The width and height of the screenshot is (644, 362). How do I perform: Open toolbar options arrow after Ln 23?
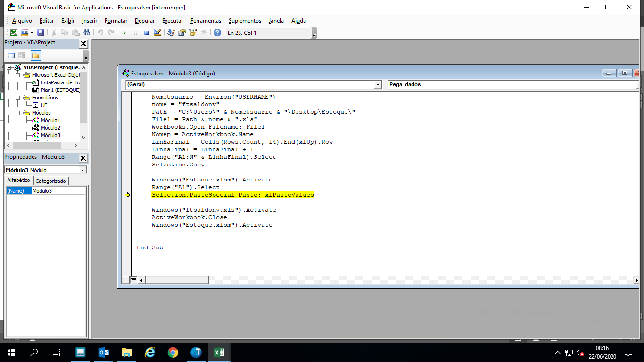[314, 33]
